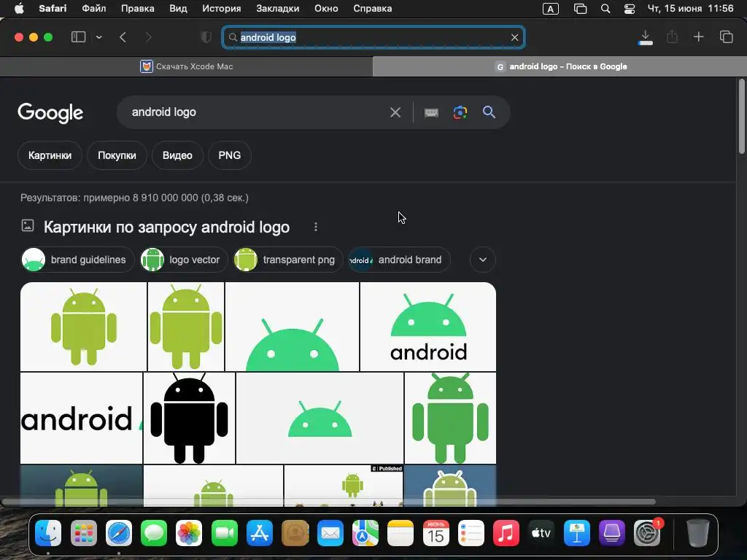This screenshot has height=560, width=747.
Task: Show the tab overview
Action: [x=726, y=36]
